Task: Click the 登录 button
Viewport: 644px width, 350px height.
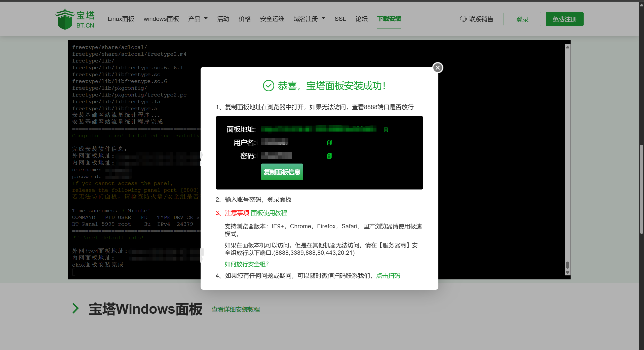Action: (522, 19)
